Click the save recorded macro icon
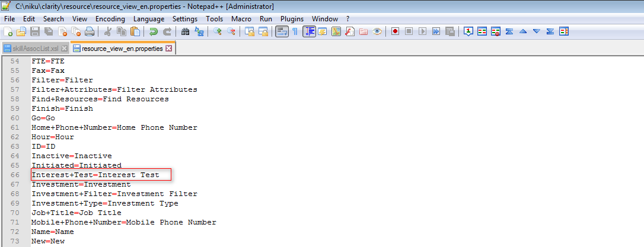Image resolution: width=644 pixels, height=247 pixels. (449, 31)
